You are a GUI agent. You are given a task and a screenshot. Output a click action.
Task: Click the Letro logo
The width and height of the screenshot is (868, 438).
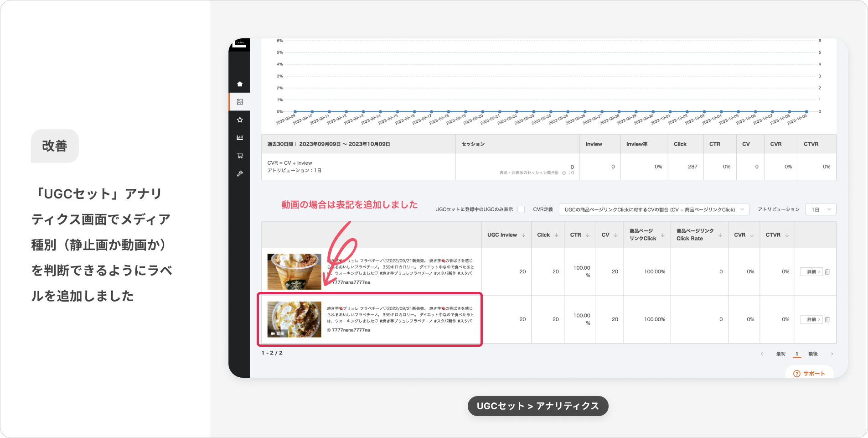(x=240, y=43)
